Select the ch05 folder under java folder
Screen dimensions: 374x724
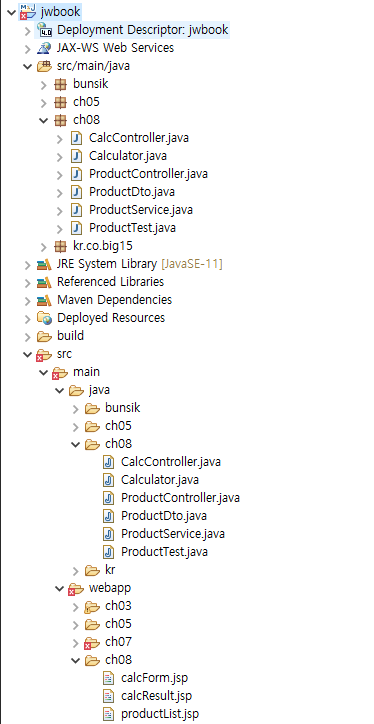118,426
